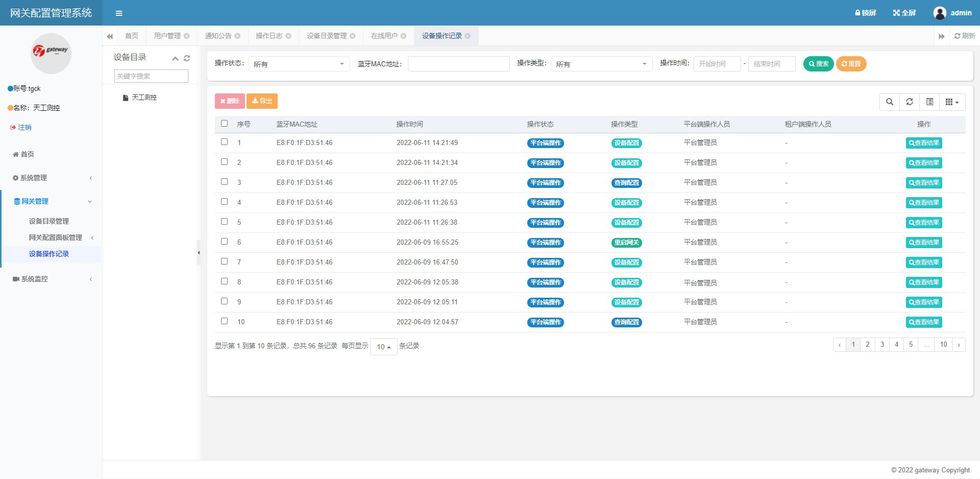Close the 操作日志 tab
980x479 pixels.
[x=289, y=36]
